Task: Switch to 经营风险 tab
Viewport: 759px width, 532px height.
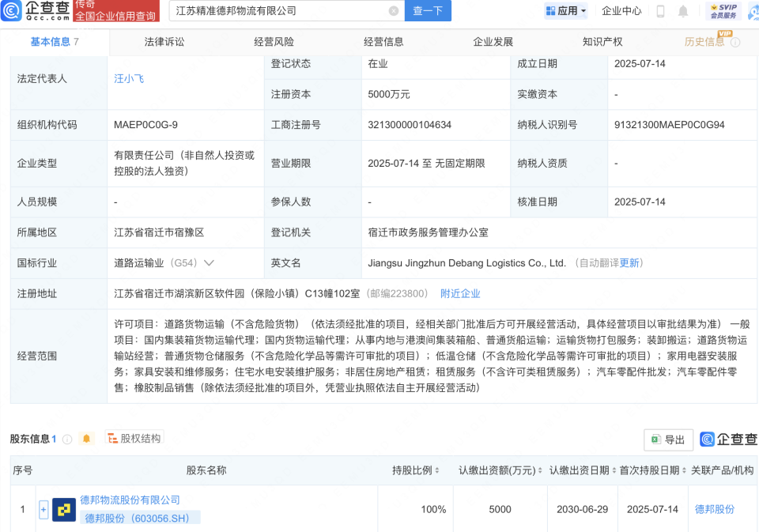Action: point(274,42)
